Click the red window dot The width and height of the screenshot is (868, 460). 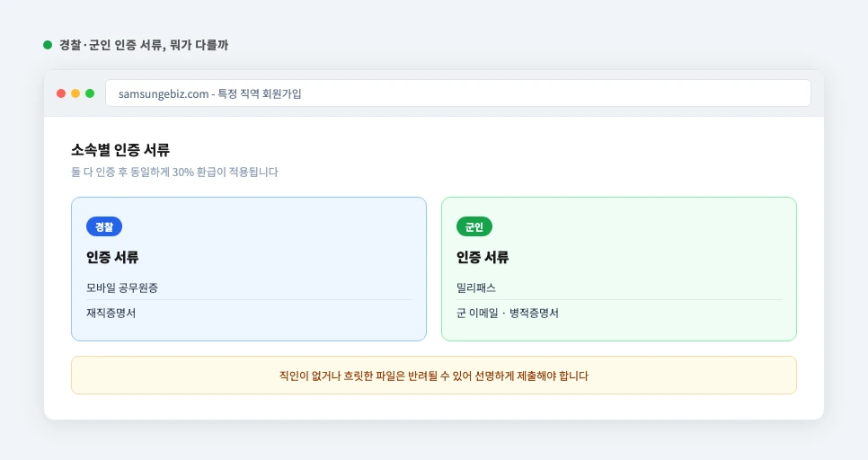point(61,93)
